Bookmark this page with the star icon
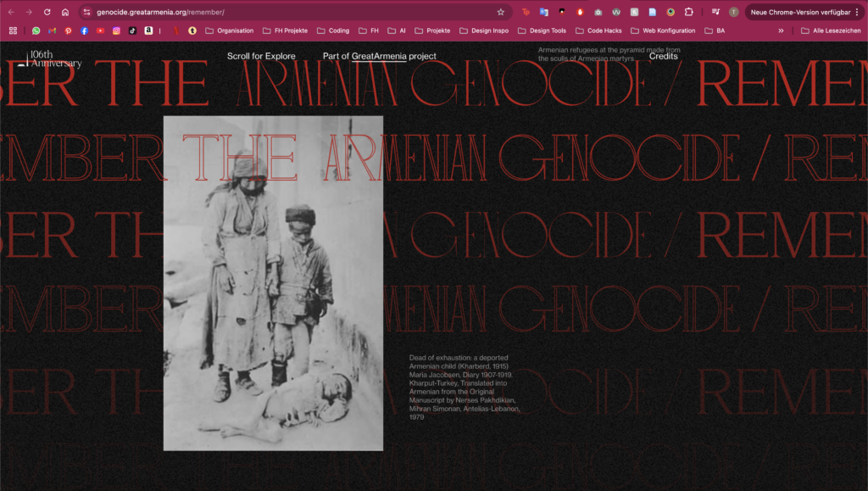This screenshot has height=491, width=868. [501, 12]
